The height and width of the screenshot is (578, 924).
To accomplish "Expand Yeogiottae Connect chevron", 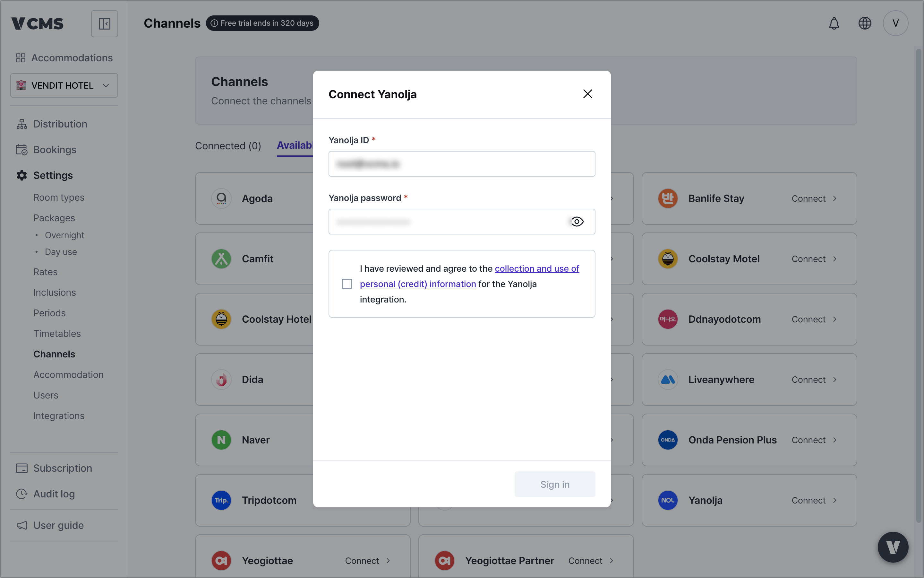I will 388,561.
